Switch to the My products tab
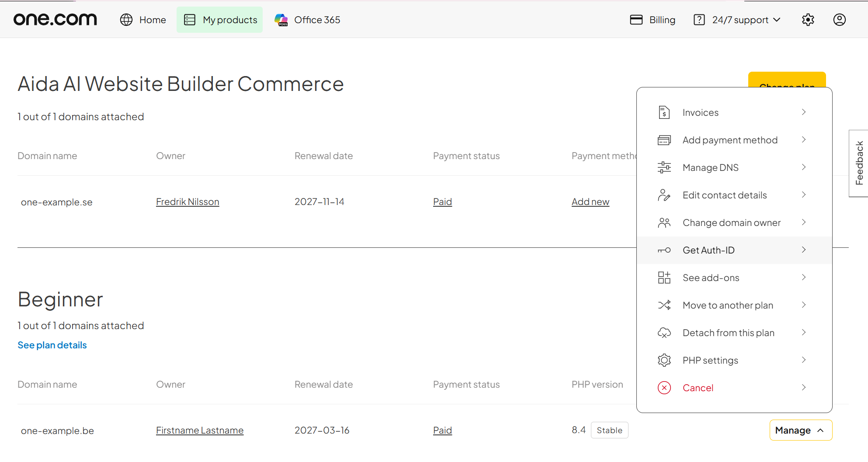This screenshot has height=462, width=868. coord(220,20)
